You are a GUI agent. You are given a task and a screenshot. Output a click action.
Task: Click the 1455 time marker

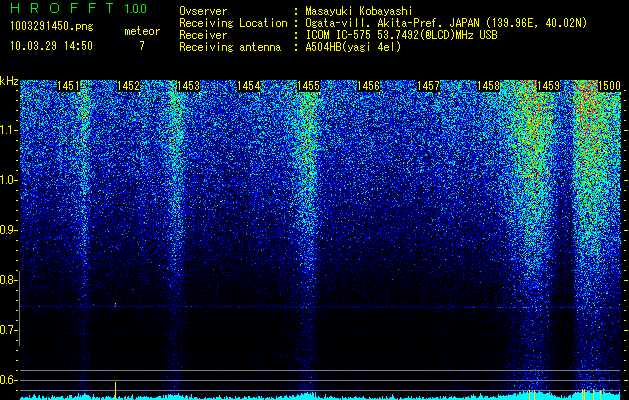(308, 85)
